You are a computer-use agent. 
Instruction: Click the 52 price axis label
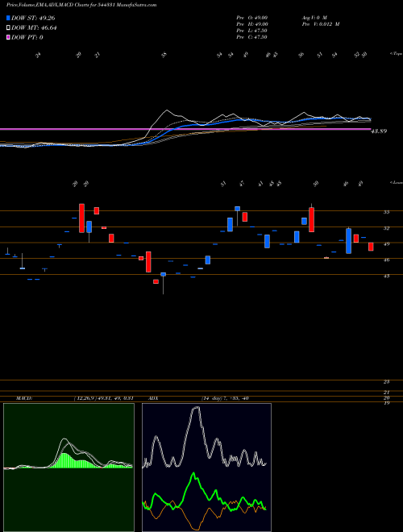coord(386,228)
